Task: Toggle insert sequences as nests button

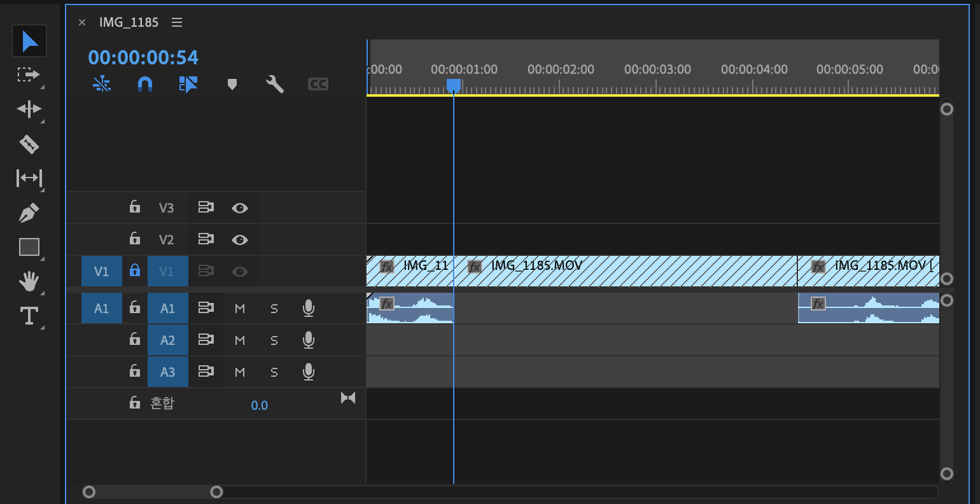Action: (102, 84)
